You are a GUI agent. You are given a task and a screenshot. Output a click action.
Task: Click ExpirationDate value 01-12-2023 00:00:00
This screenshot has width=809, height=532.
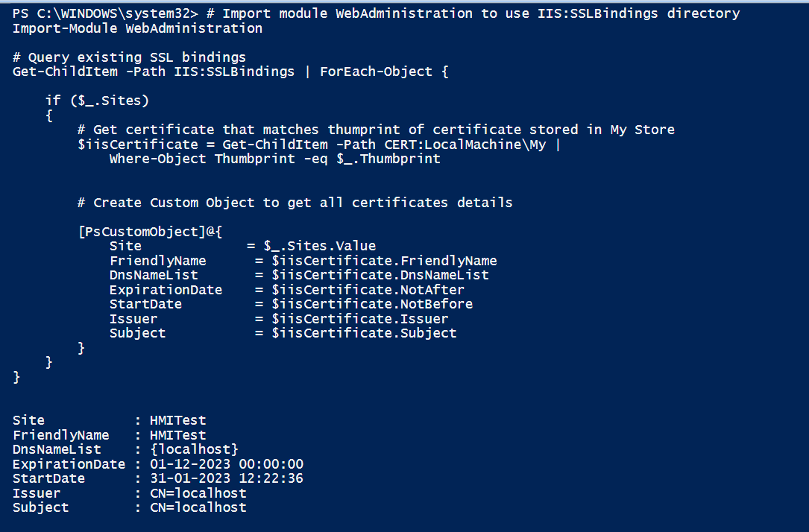(x=227, y=464)
